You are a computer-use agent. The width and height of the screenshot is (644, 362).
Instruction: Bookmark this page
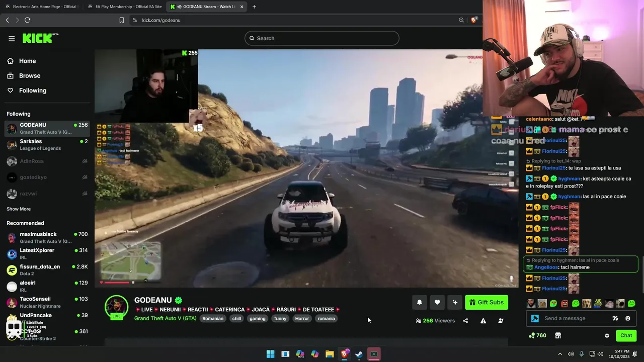tap(122, 20)
